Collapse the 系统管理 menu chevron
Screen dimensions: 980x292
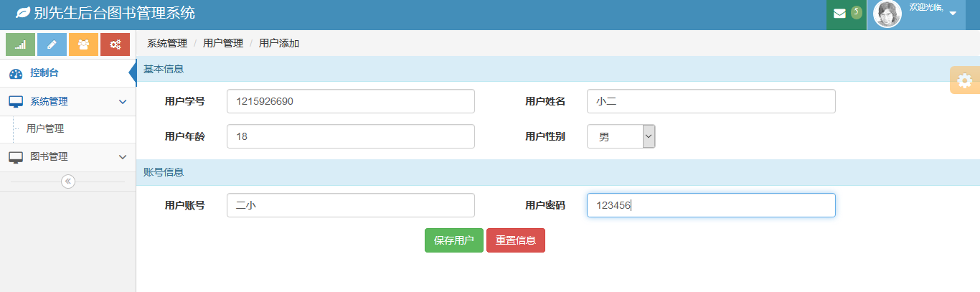122,102
